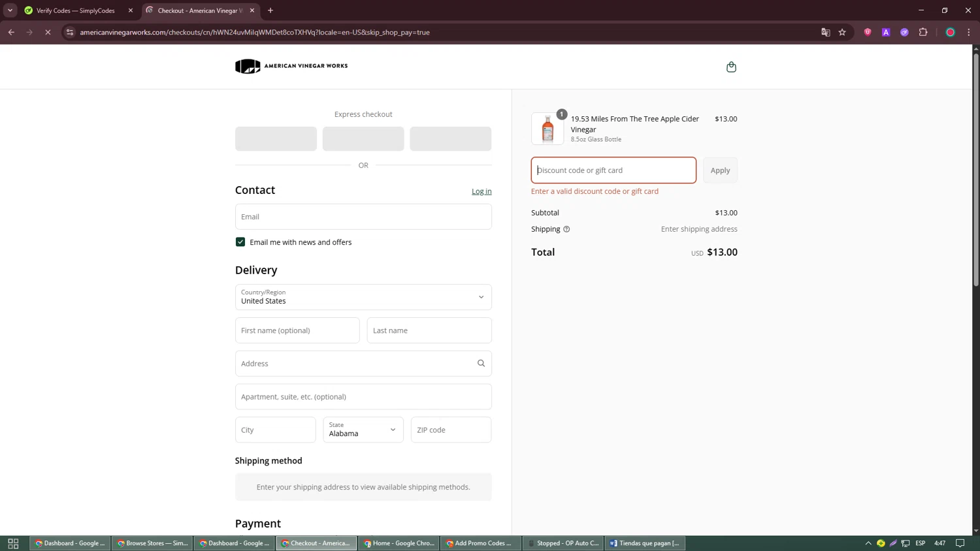
Task: Click the third express checkout button
Action: [450, 139]
